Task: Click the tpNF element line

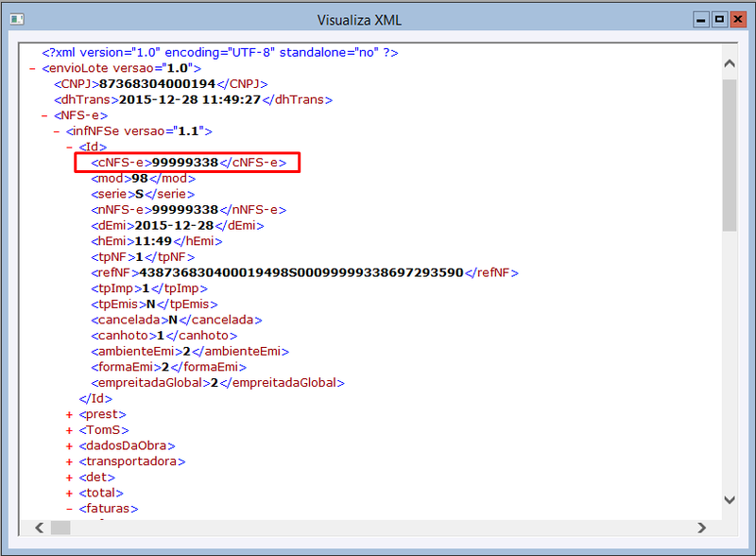Action: 143,257
